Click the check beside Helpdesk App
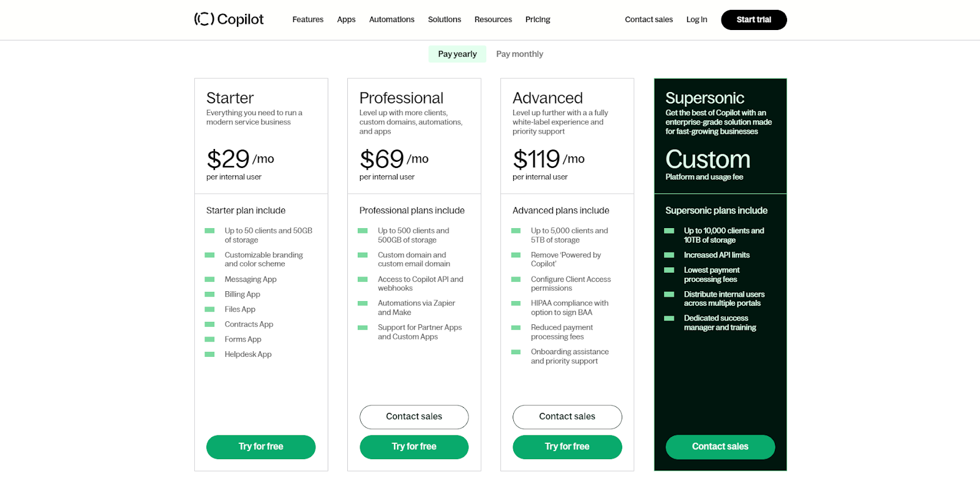This screenshot has height=480, width=980. click(x=209, y=354)
